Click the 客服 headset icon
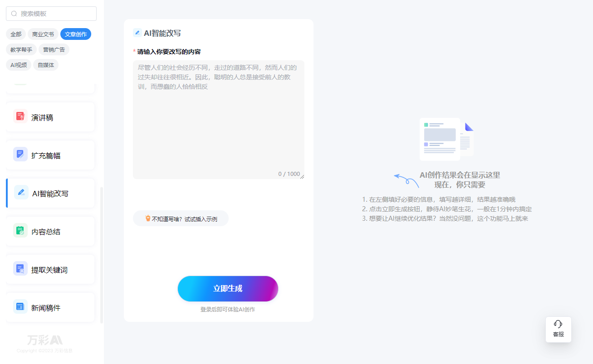 point(558,324)
